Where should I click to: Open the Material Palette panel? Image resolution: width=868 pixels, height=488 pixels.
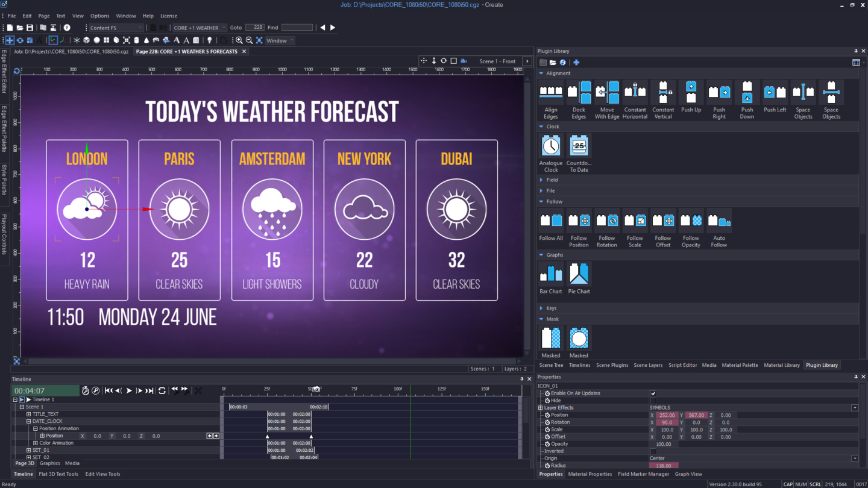coord(740,365)
